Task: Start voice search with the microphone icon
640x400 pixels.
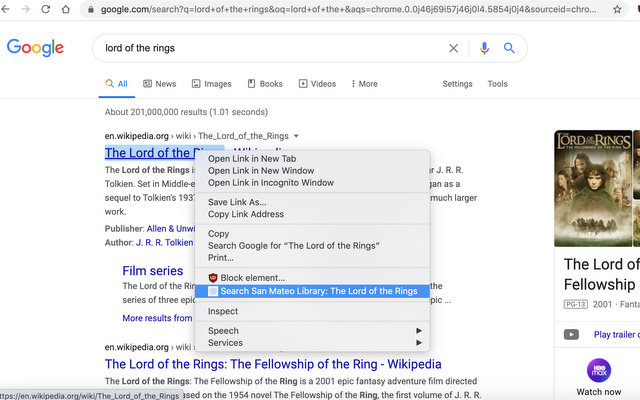Action: point(484,48)
